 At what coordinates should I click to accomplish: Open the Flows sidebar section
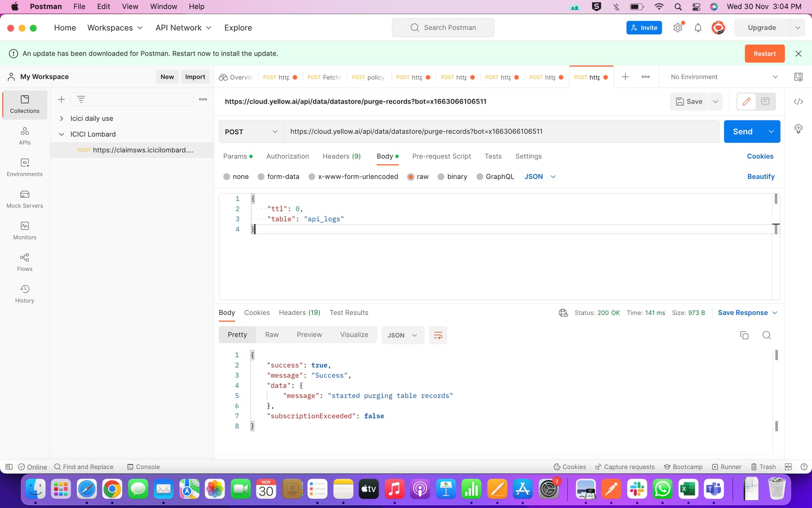(25, 262)
